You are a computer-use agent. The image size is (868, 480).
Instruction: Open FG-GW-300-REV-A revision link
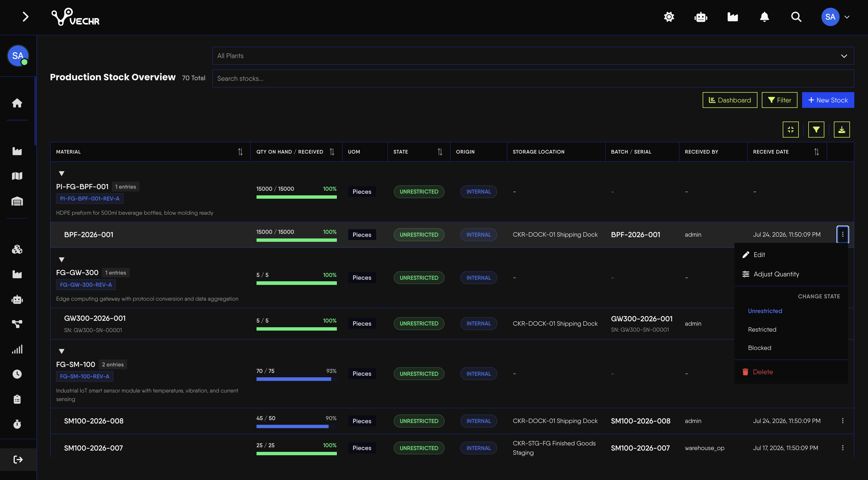click(x=86, y=285)
